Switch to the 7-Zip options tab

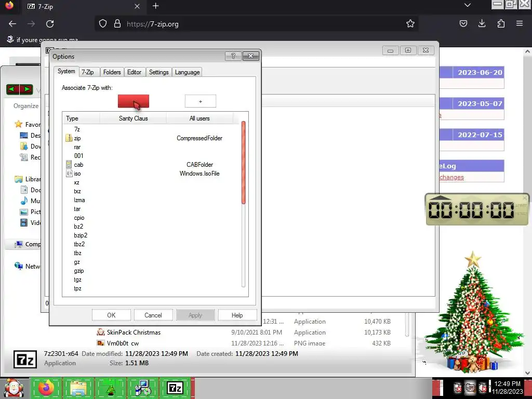[90, 72]
